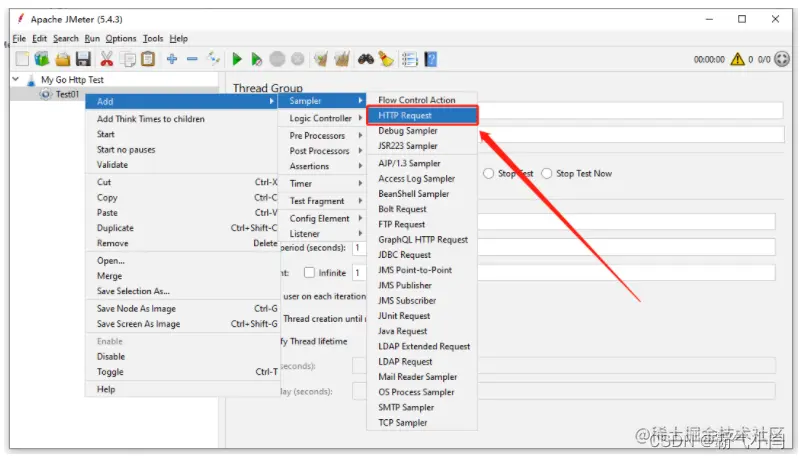Click the Ramp-up period seconds field
This screenshot has width=800, height=459.
[x=565, y=248]
